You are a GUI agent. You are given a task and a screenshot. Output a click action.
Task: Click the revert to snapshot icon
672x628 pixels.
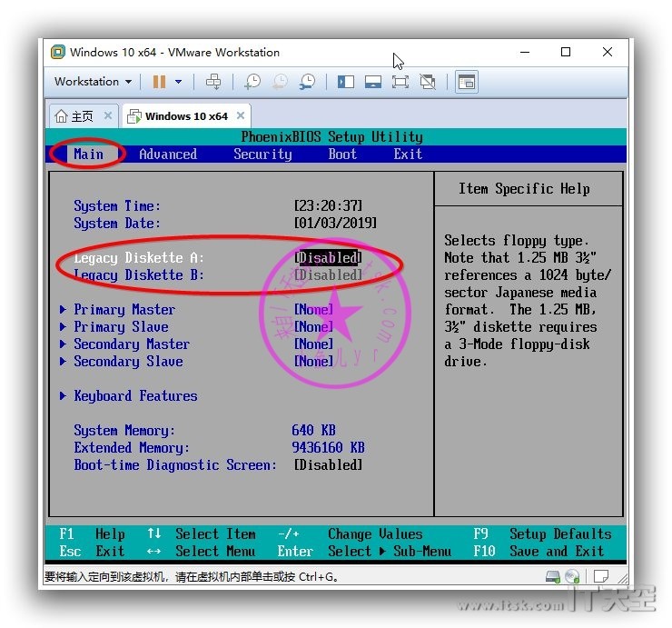pos(281,82)
